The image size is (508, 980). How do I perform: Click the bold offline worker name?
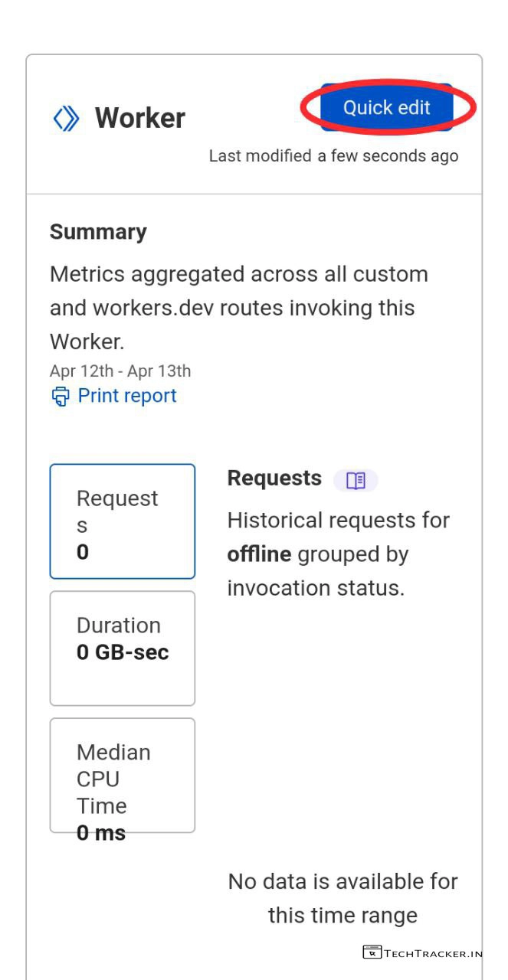pos(259,554)
